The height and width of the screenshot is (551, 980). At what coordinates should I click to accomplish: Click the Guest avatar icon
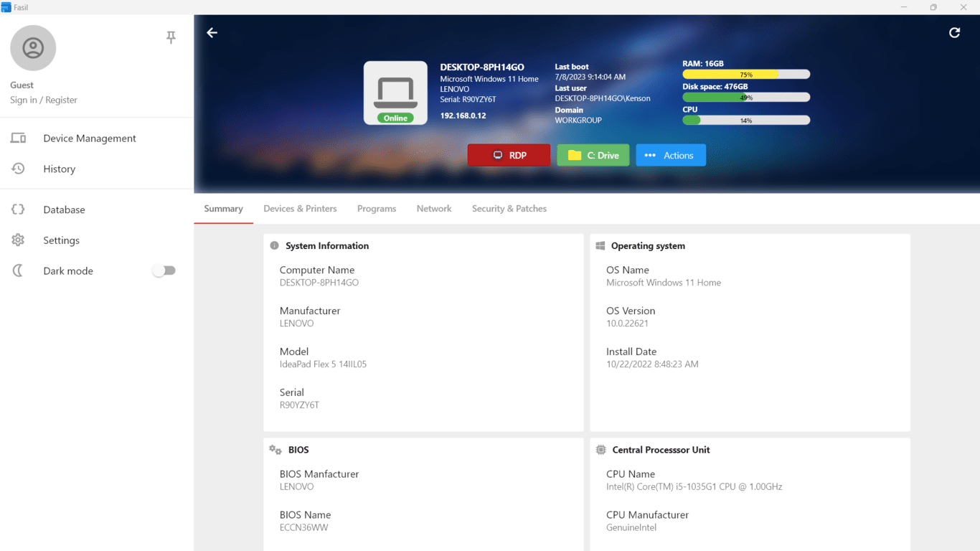coord(33,48)
